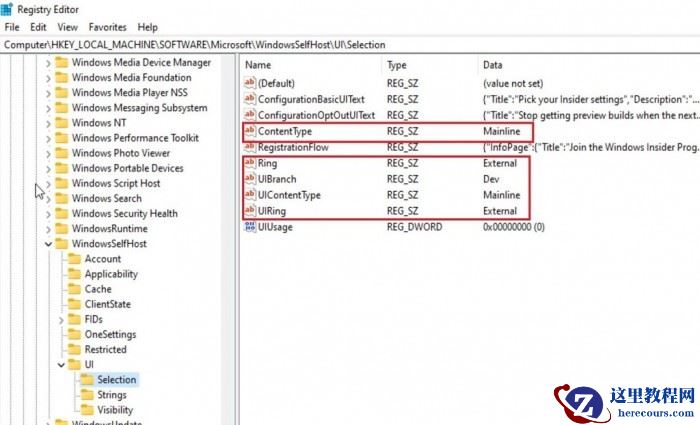
Task: Open the Help menu
Action: coord(147,27)
